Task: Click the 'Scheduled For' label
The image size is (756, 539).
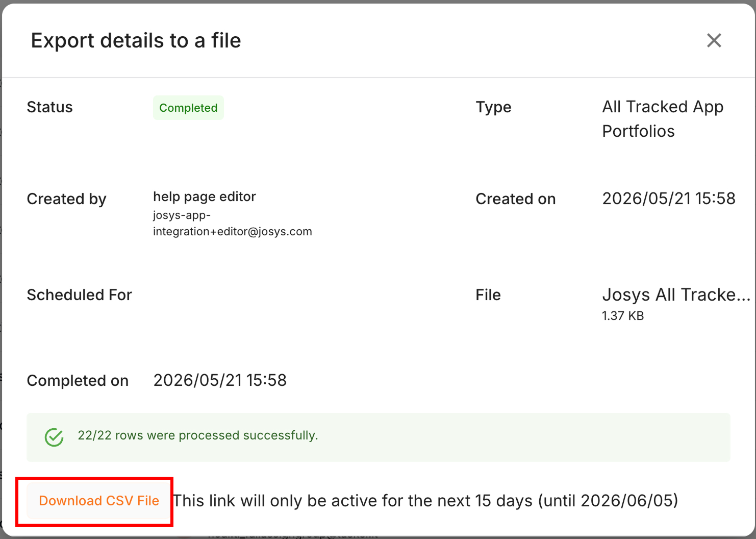Action: tap(79, 295)
